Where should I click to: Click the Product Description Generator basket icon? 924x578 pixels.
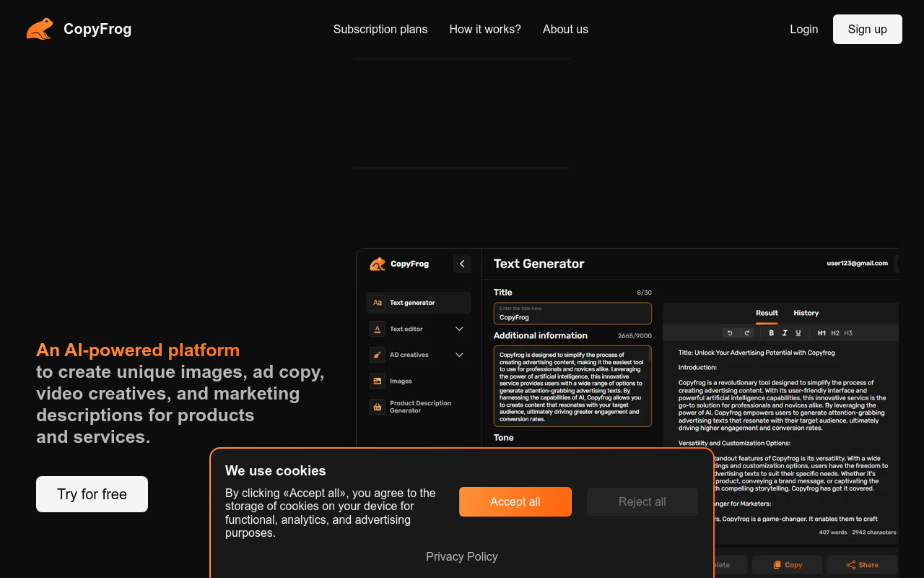(378, 407)
